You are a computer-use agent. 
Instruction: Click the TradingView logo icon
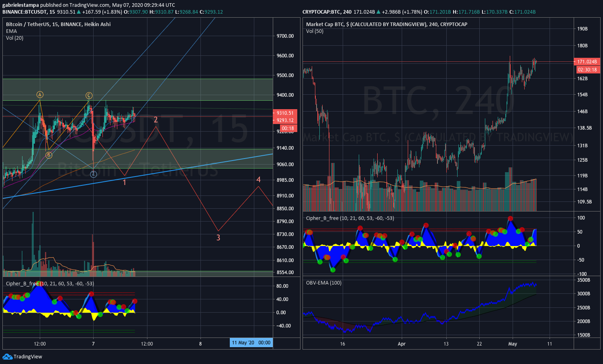click(x=7, y=356)
